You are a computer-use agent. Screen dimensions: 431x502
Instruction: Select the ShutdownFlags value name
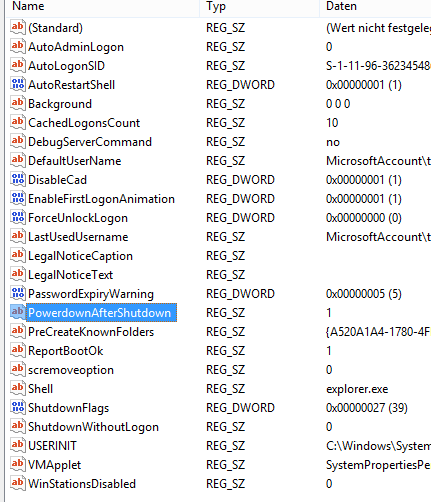[x=69, y=408]
